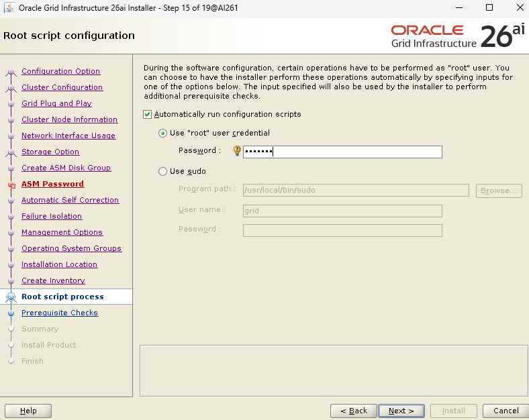529x420 pixels.
Task: Select Use "root" user credential option
Action: tap(163, 134)
